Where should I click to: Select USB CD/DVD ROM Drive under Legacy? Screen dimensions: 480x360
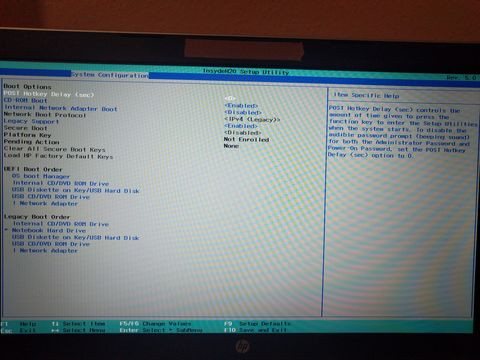pyautogui.click(x=51, y=244)
